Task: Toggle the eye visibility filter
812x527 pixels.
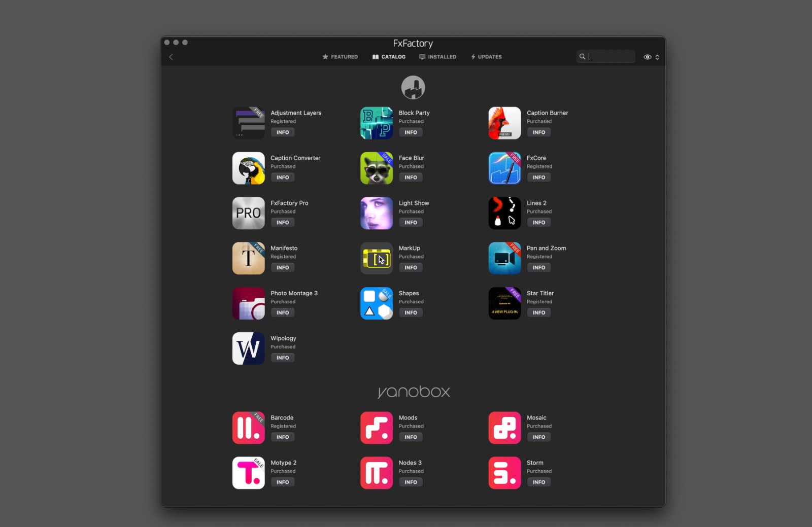Action: pyautogui.click(x=648, y=57)
